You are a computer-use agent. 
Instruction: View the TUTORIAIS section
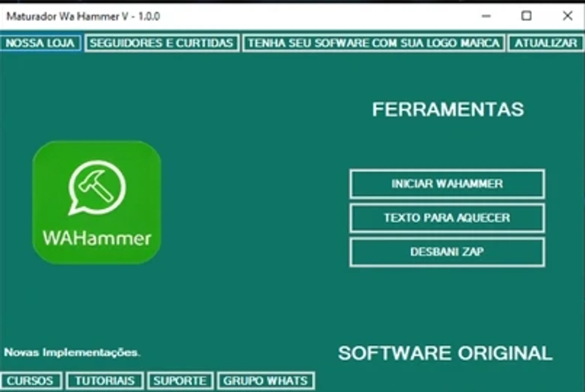[105, 381]
